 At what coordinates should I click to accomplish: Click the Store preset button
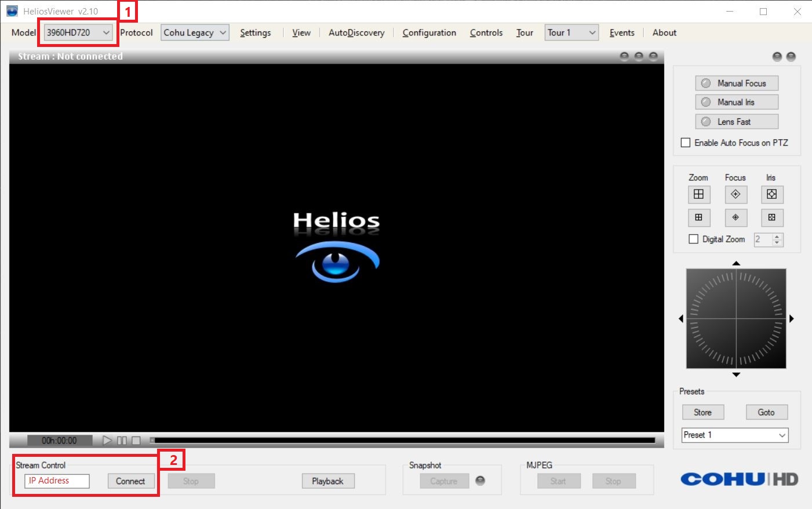click(x=703, y=412)
